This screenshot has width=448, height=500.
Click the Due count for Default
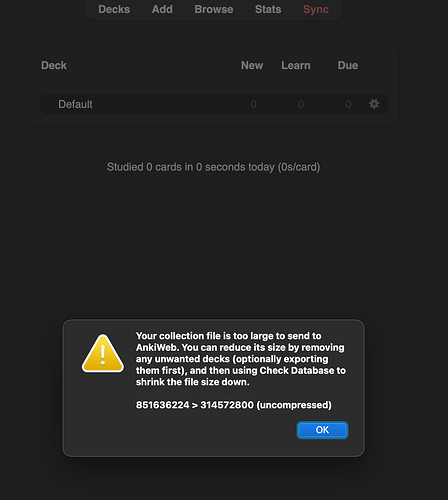point(348,104)
